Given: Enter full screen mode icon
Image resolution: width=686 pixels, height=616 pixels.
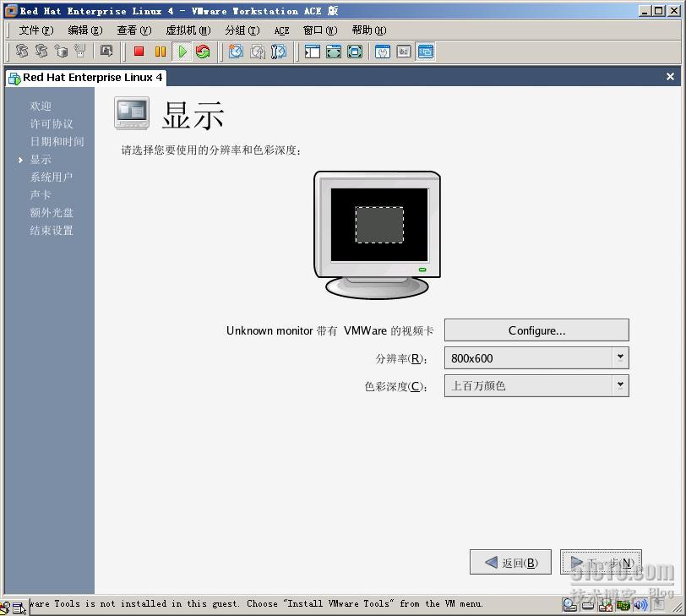Looking at the screenshot, I should click(x=355, y=52).
